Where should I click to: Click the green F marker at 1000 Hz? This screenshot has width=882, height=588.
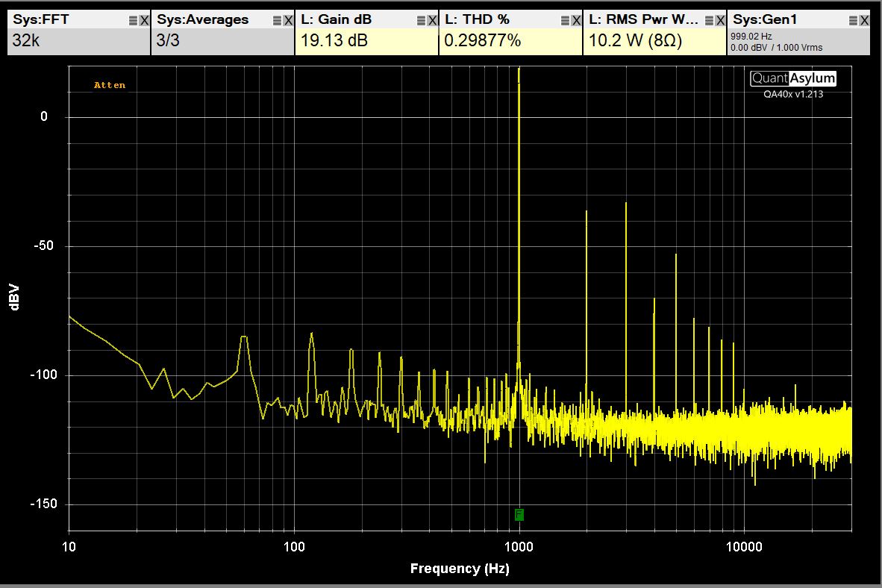519,514
